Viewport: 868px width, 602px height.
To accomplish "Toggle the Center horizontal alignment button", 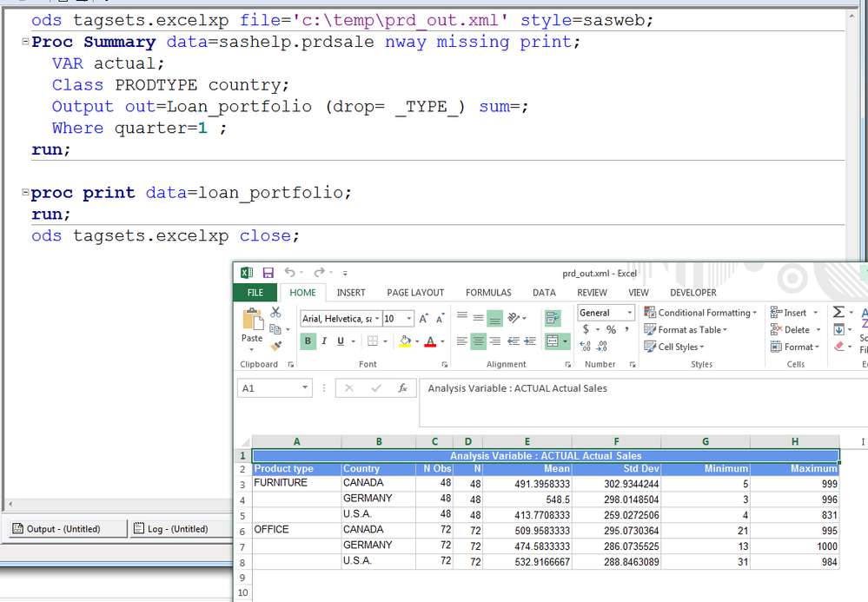I will click(479, 341).
